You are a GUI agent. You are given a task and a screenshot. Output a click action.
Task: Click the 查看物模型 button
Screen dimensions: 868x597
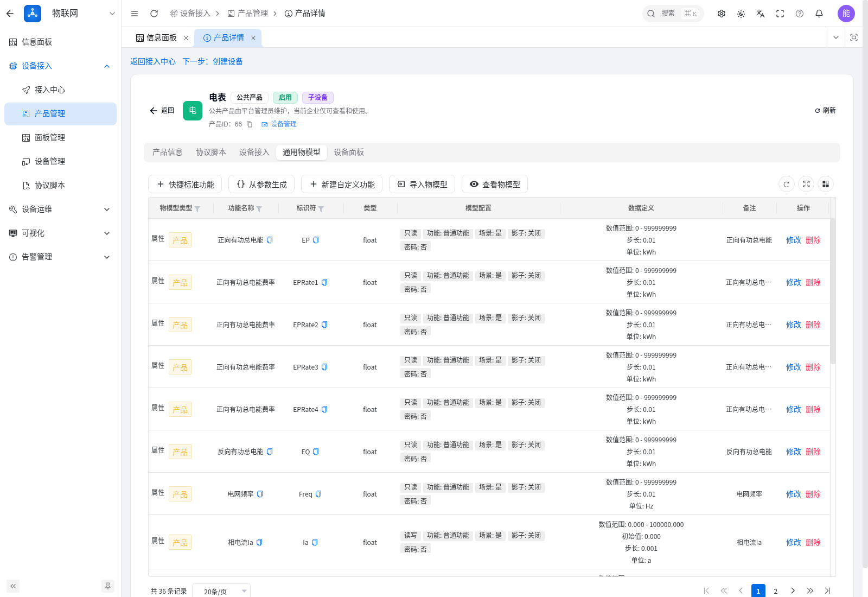click(495, 185)
